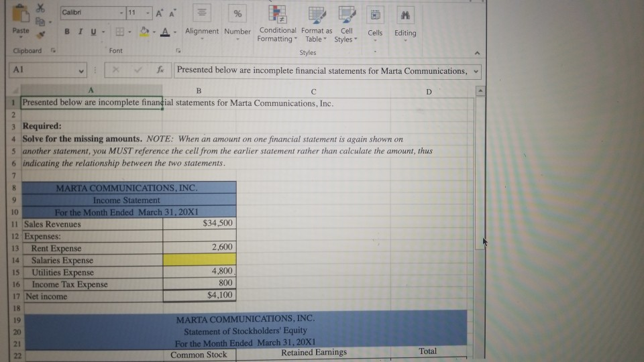
Task: Collapse the ribbon with the chevron
Action: click(x=477, y=53)
